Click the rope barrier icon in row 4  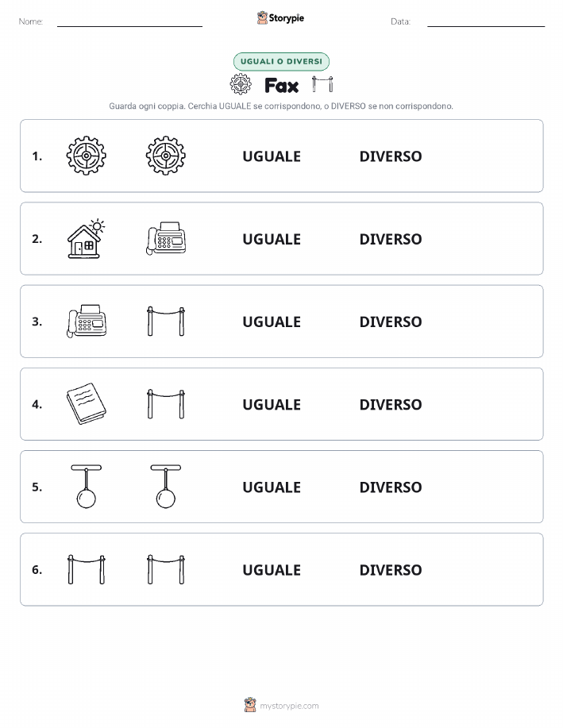pos(166,404)
